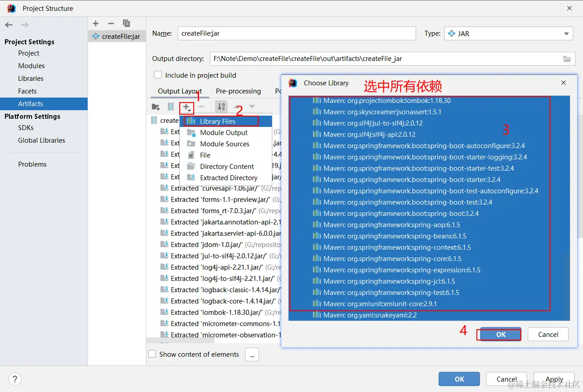Screen dimensions: 583x392
Task: Open the Add Copy Of plus dropdown
Action: tap(187, 107)
